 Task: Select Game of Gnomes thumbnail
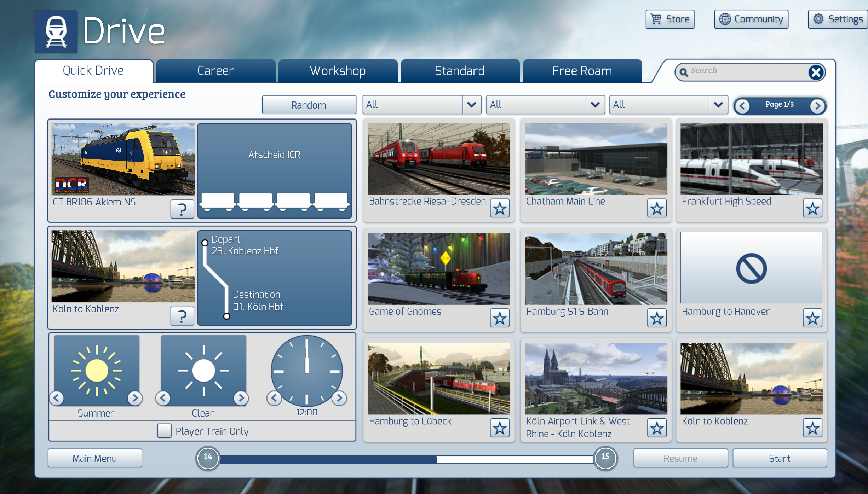(x=439, y=269)
